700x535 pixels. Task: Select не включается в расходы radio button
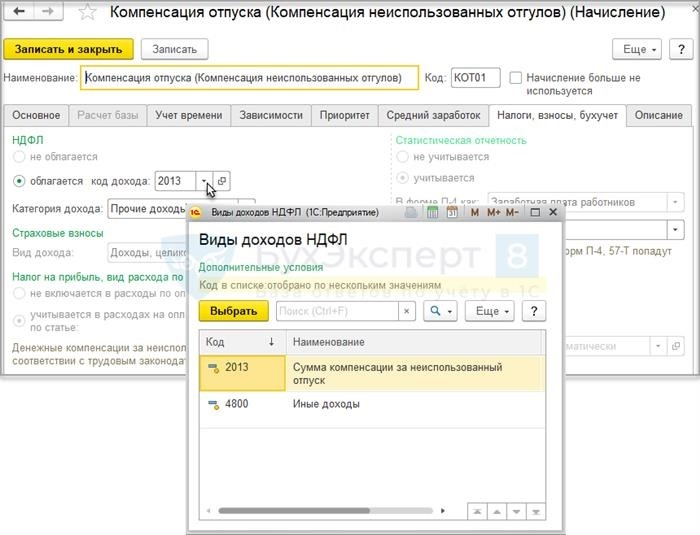[19, 293]
